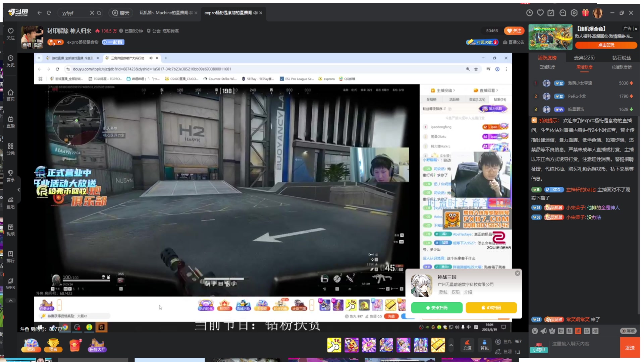This screenshot has width=644, height=362.
Task: Select the 日活跃度 sub-tab
Action: pos(547,67)
